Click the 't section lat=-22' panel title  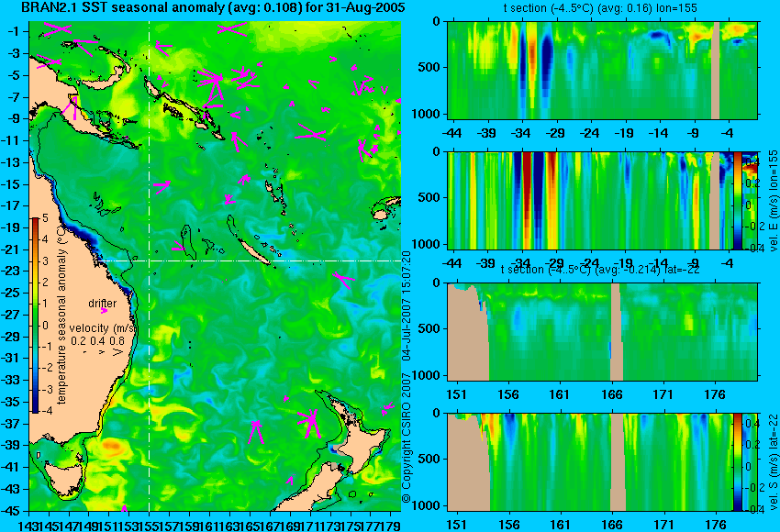600,270
